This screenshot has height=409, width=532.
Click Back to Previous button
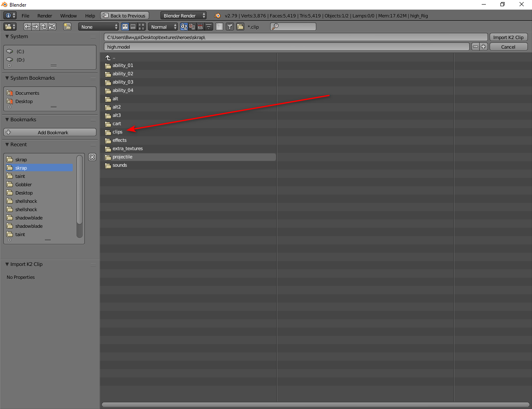click(x=124, y=15)
